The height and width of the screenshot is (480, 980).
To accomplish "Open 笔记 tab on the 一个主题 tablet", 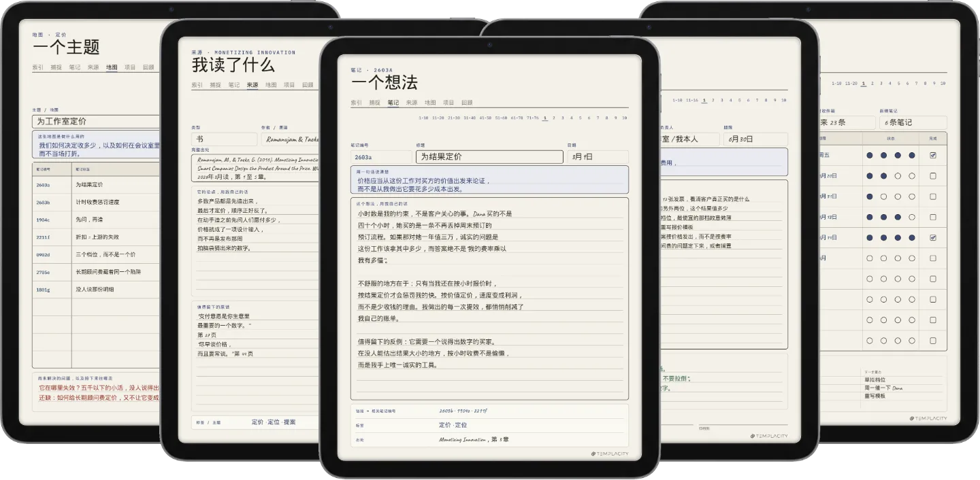I will pos(75,67).
